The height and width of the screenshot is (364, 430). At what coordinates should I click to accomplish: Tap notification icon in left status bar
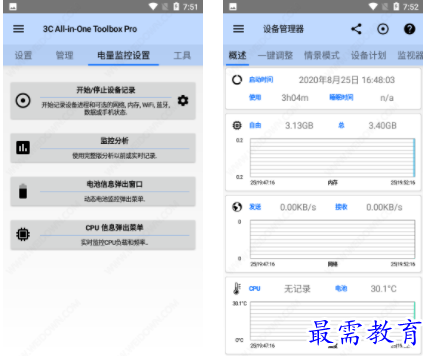13,7
